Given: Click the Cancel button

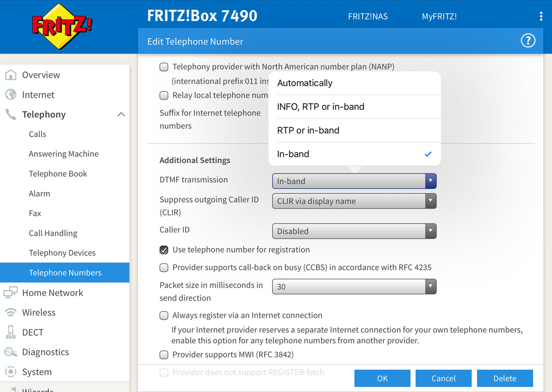Looking at the screenshot, I should 444,378.
